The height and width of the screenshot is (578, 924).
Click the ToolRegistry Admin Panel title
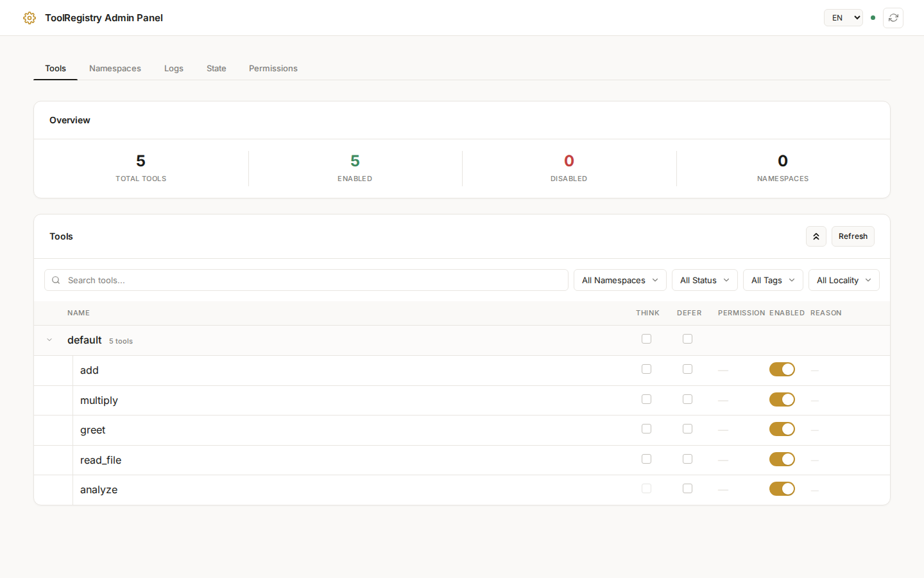(104, 18)
